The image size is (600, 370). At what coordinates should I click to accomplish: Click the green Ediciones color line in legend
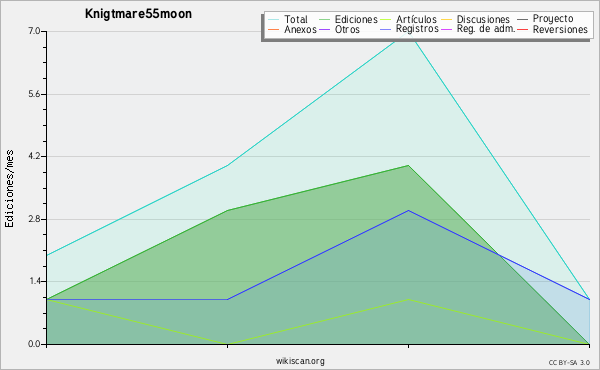point(324,19)
